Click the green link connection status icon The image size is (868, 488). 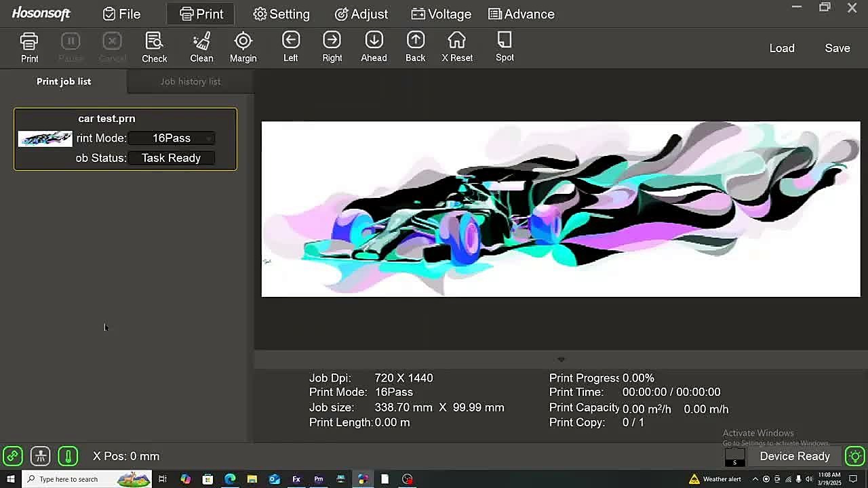click(13, 456)
